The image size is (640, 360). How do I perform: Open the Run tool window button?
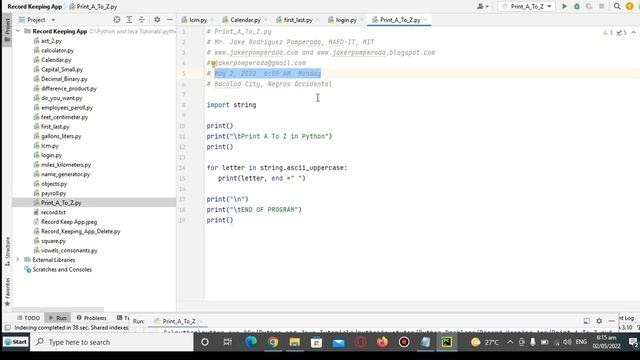coord(58,318)
